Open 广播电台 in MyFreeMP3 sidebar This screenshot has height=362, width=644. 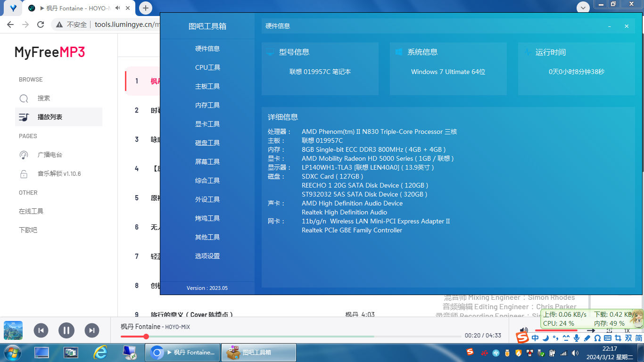coord(58,155)
